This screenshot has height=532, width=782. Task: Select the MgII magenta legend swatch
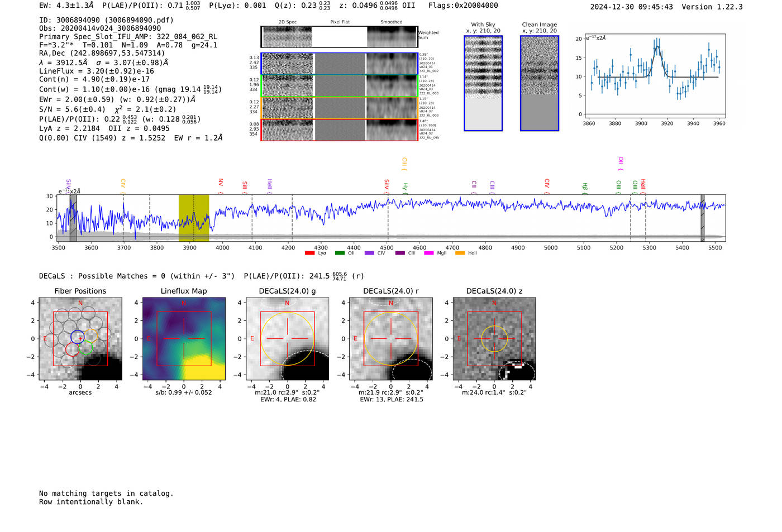point(429,253)
